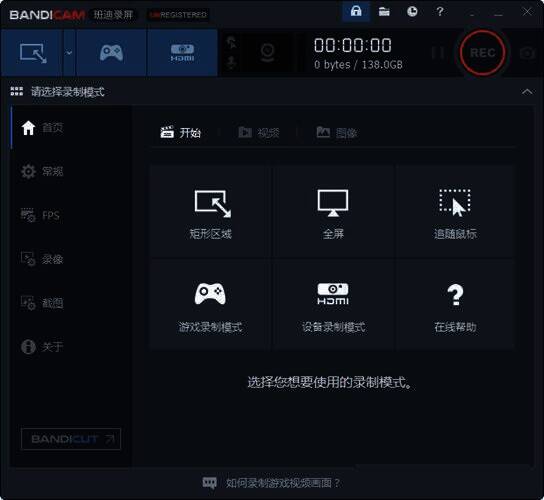Image resolution: width=544 pixels, height=500 pixels.
Task: Switch to game recording mode in top toolbar
Action: coord(111,53)
